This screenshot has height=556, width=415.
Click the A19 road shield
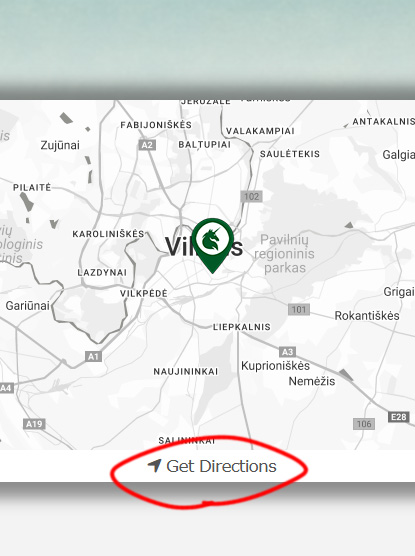[x=34, y=424]
